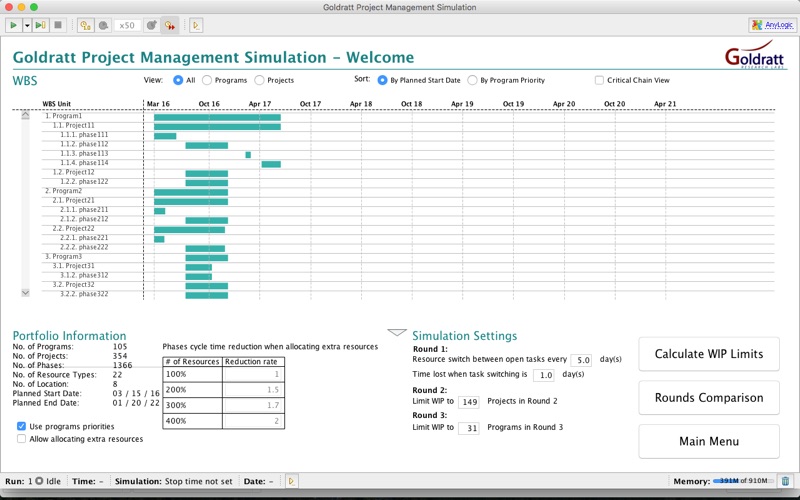Toggle the virtual-time fast-forward mode icon
Viewport: 800px width, 500px height.
[x=169, y=25]
